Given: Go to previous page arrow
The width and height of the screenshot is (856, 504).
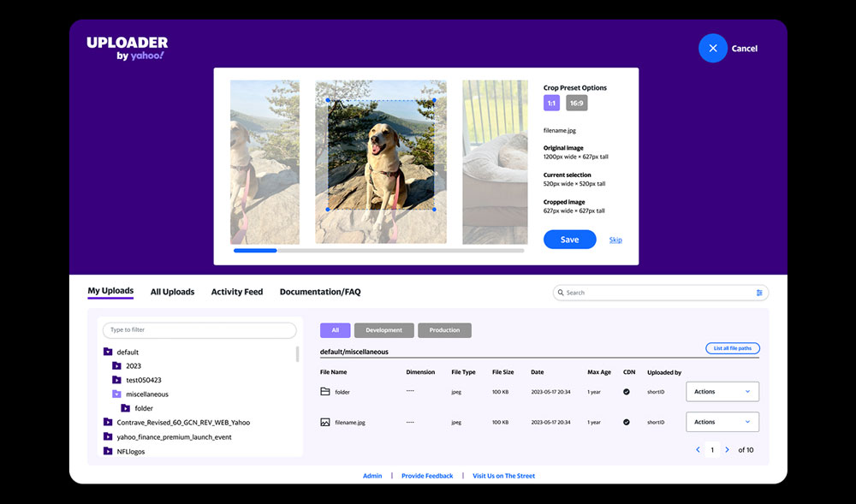Looking at the screenshot, I should click(698, 450).
